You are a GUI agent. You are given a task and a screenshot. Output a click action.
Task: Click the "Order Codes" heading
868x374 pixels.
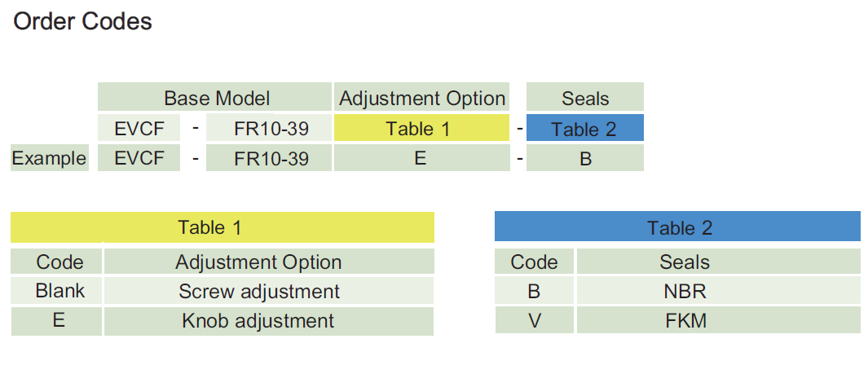tap(82, 22)
